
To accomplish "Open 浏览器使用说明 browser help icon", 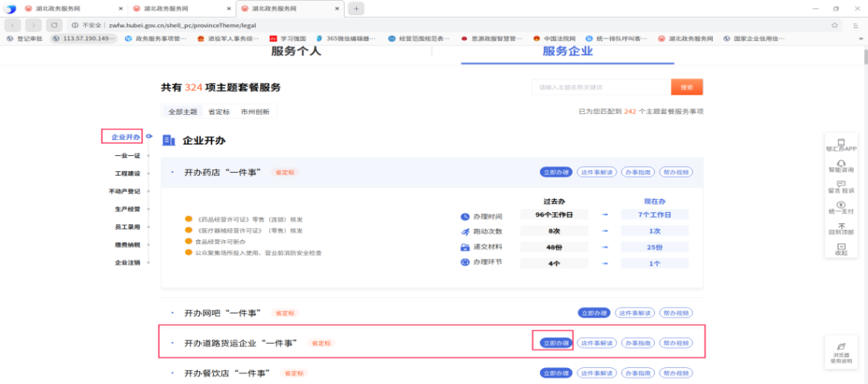I will point(841,345).
